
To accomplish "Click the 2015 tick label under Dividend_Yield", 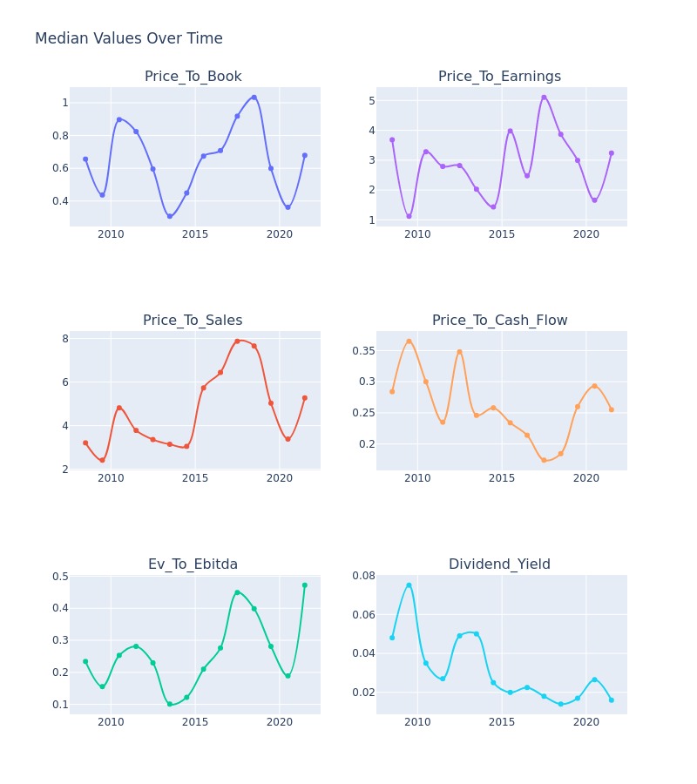I will [502, 722].
